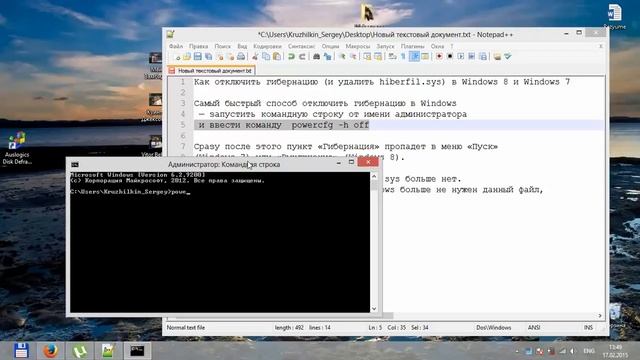Click the Save All toolbar icon
640x360 pixels.
[209, 57]
